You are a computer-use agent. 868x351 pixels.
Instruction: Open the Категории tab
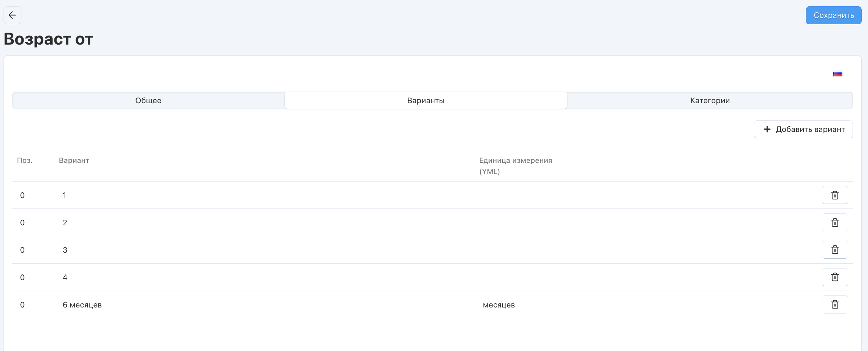710,101
